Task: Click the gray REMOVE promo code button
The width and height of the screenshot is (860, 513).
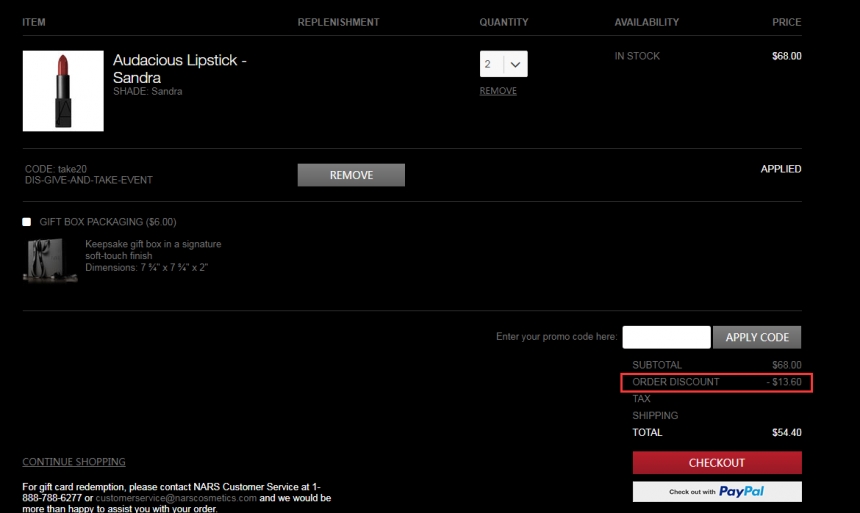Action: (x=351, y=175)
